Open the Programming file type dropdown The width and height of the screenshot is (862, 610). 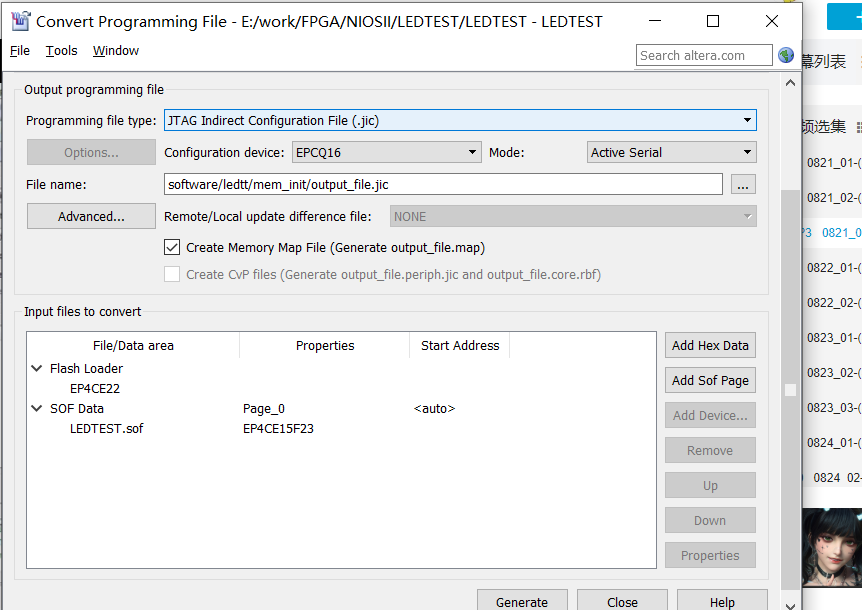pos(460,120)
